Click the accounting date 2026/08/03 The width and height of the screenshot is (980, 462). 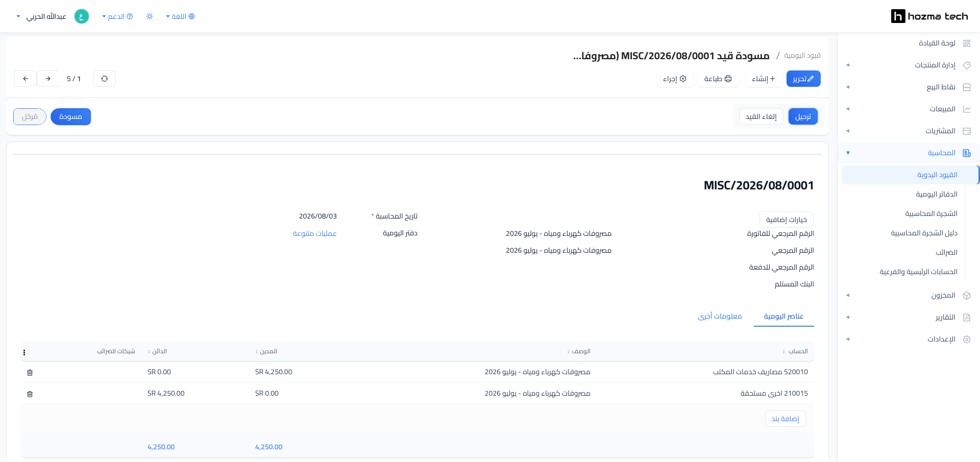[x=318, y=216]
